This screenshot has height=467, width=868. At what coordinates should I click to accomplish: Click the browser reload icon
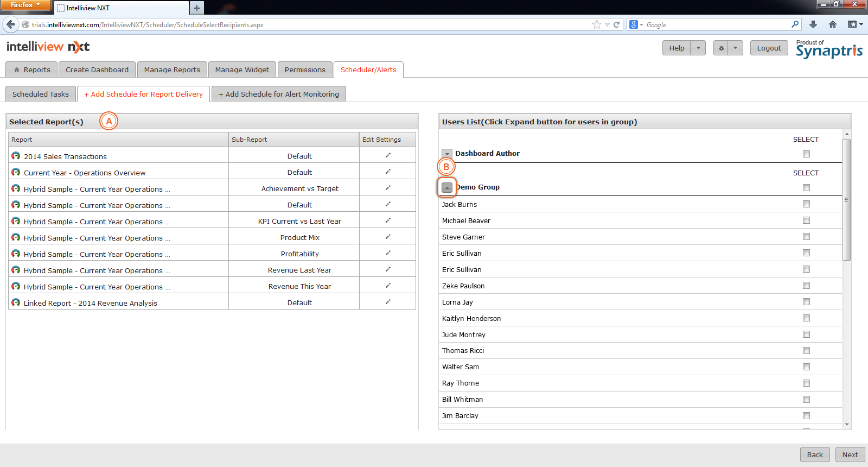click(x=617, y=24)
